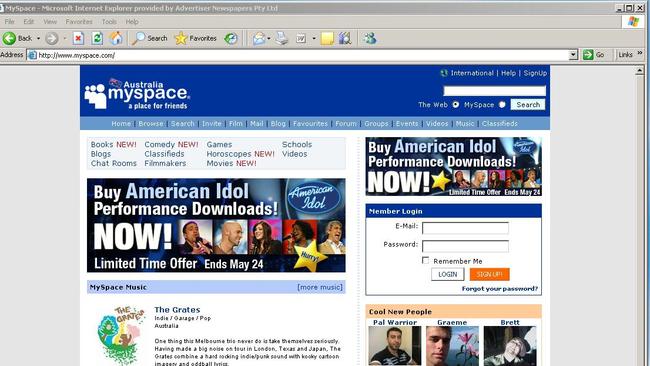Open the Back button history dropdown arrow

pyautogui.click(x=39, y=39)
